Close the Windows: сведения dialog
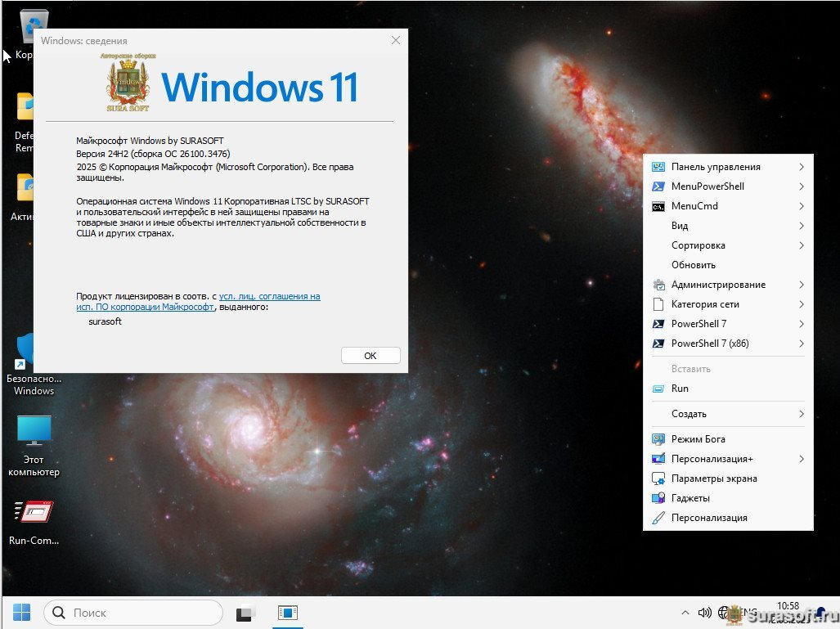This screenshot has width=840, height=629. pyautogui.click(x=396, y=40)
